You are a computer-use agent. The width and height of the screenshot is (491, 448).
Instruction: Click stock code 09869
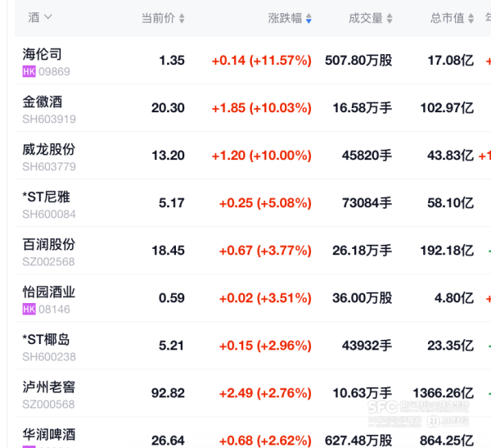(x=54, y=71)
